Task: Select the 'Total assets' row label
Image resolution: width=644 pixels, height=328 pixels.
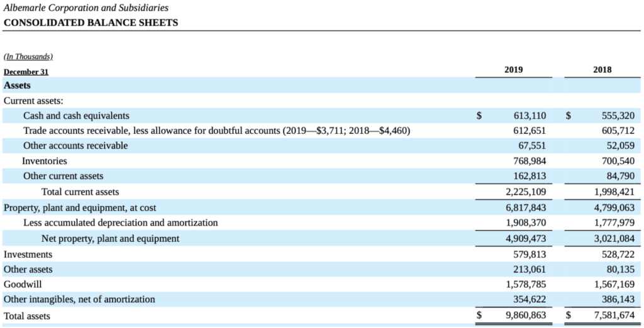Action: tap(26, 316)
